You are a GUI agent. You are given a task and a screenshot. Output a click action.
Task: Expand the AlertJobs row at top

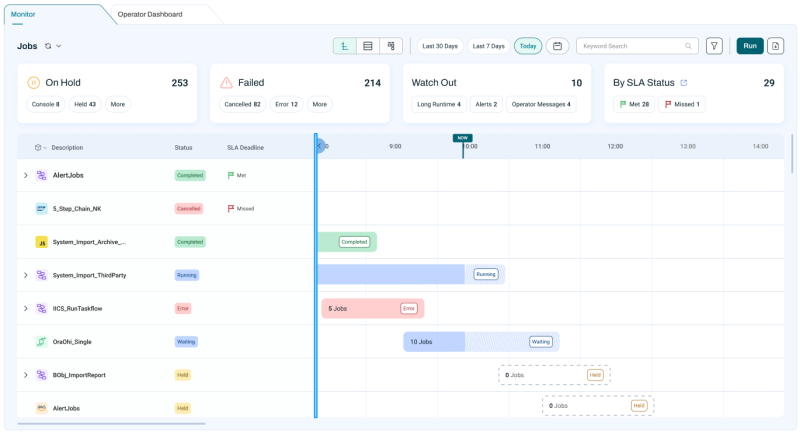coord(26,175)
